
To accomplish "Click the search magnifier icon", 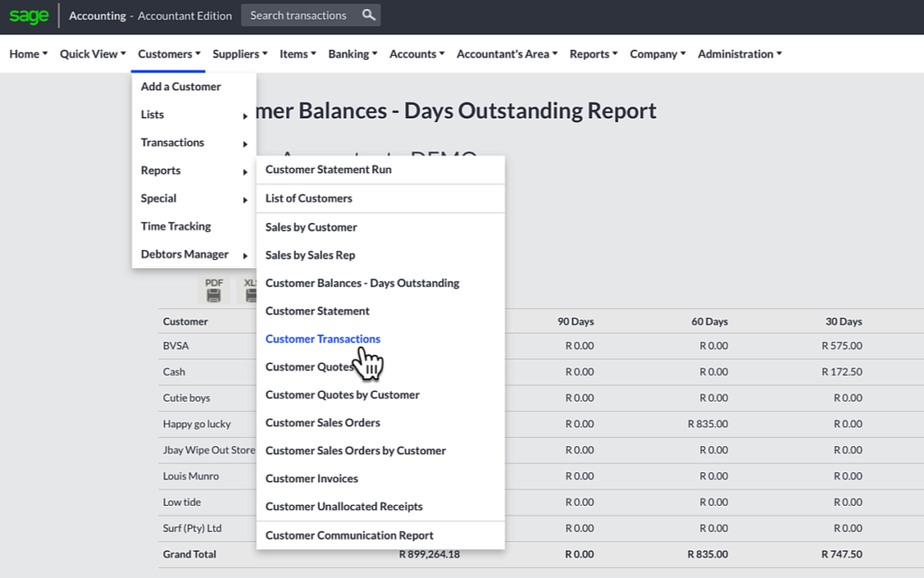I will 367,14.
